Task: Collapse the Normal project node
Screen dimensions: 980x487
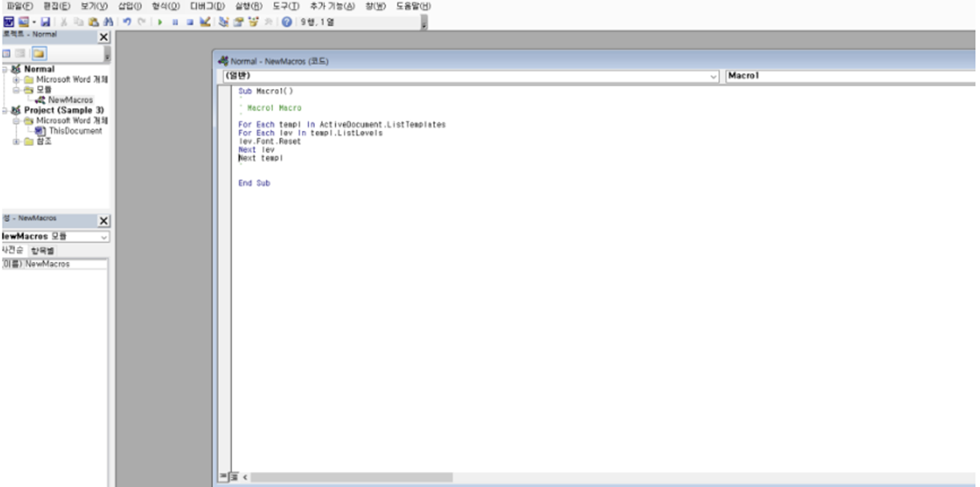Action: (x=5, y=69)
